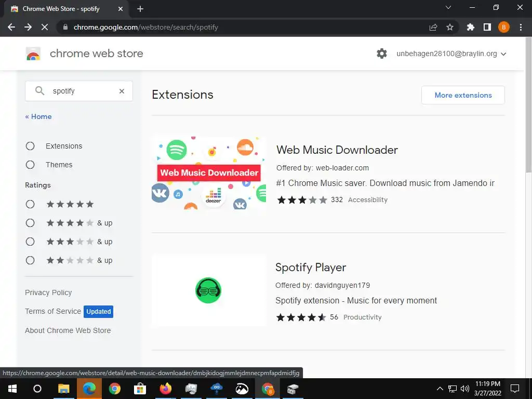
Task: Clear the spotify search query
Action: pos(122,91)
